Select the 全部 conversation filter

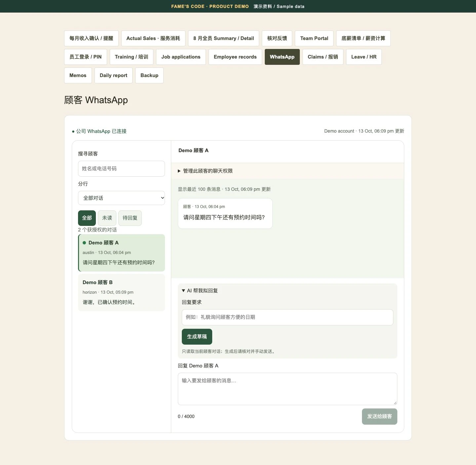tap(87, 218)
